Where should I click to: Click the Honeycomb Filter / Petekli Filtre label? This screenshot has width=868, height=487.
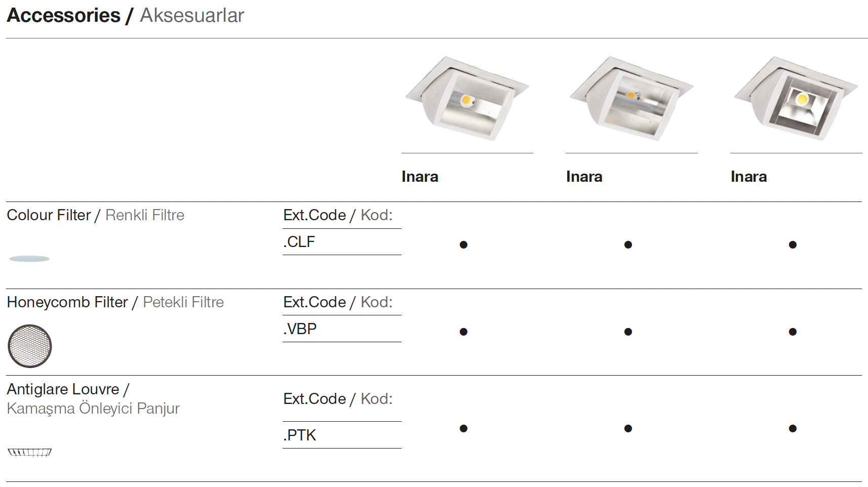coord(115,302)
